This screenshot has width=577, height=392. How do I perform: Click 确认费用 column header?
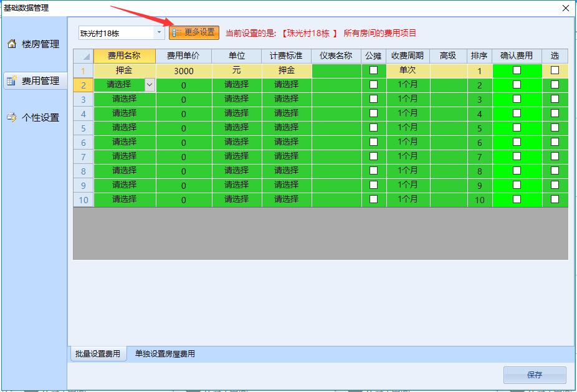[517, 56]
